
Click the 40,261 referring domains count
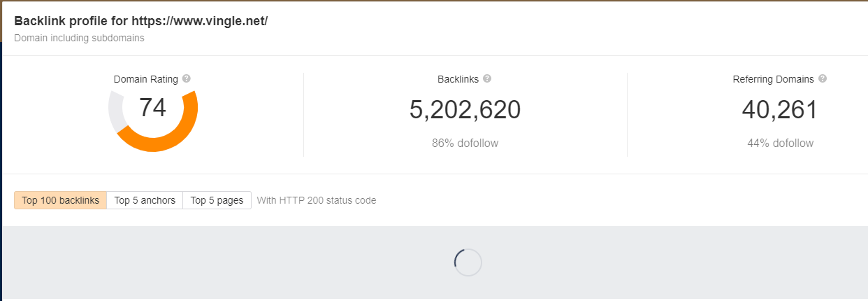point(779,110)
